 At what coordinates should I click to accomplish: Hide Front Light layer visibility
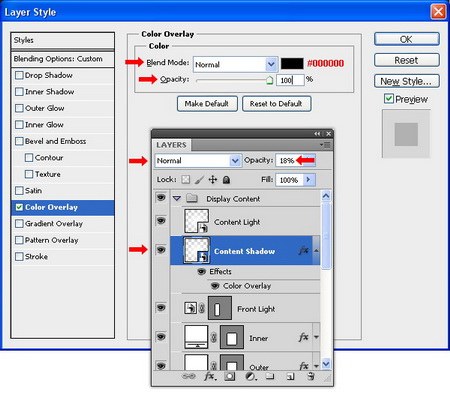pos(161,307)
